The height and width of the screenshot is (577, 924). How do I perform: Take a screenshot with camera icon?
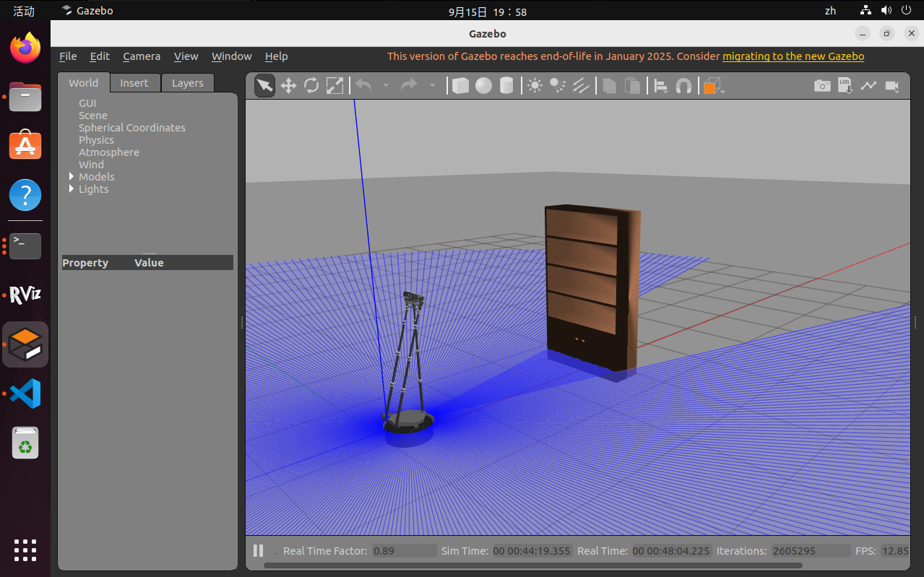click(x=822, y=86)
